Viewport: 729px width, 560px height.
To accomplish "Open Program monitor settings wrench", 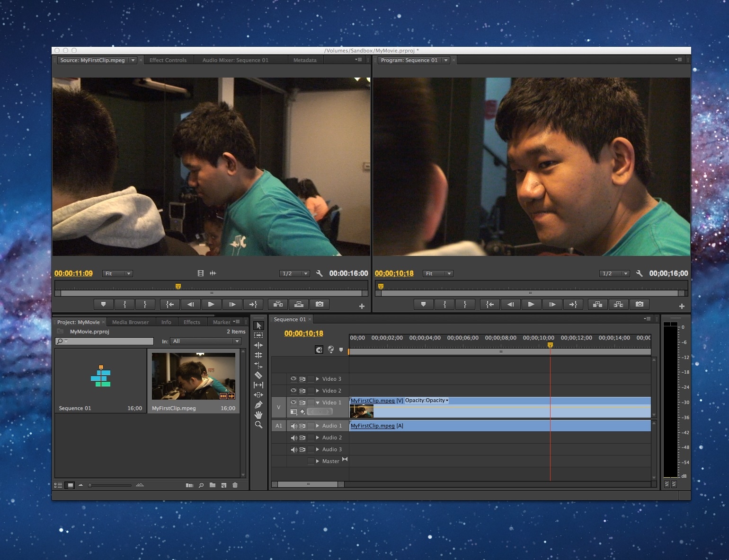I will point(639,273).
